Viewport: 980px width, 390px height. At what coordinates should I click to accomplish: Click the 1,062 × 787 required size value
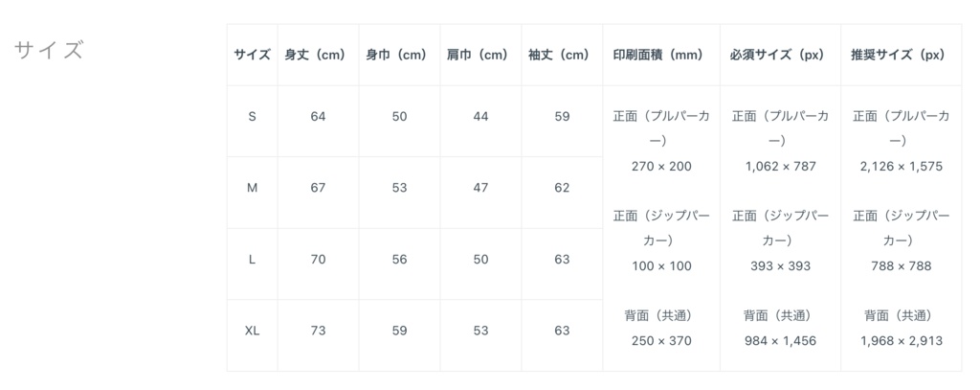click(x=780, y=167)
